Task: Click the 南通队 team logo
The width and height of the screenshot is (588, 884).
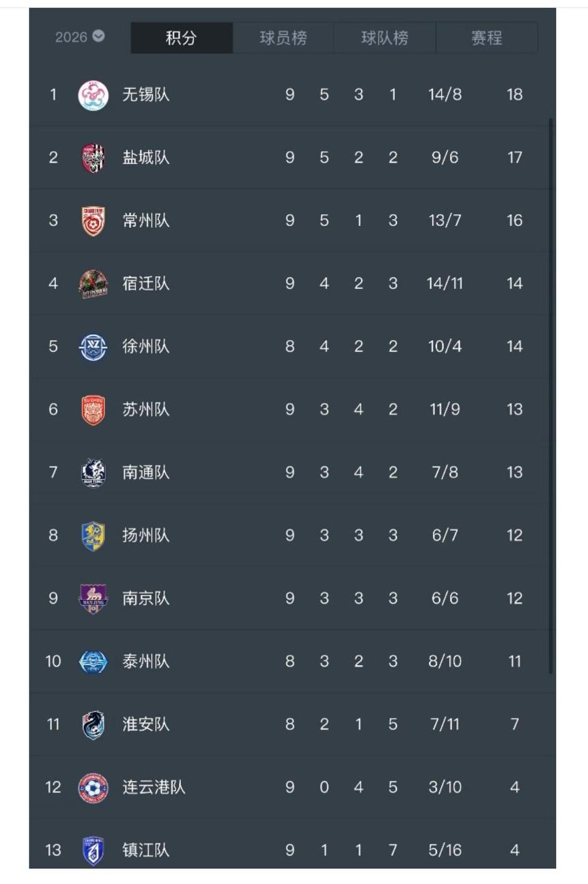Action: click(x=93, y=473)
